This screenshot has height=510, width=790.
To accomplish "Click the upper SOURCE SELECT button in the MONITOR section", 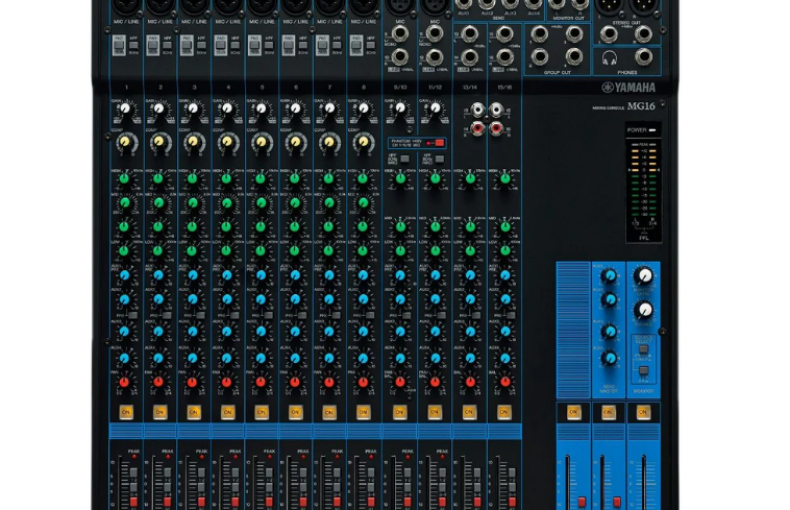I will pyautogui.click(x=643, y=349).
